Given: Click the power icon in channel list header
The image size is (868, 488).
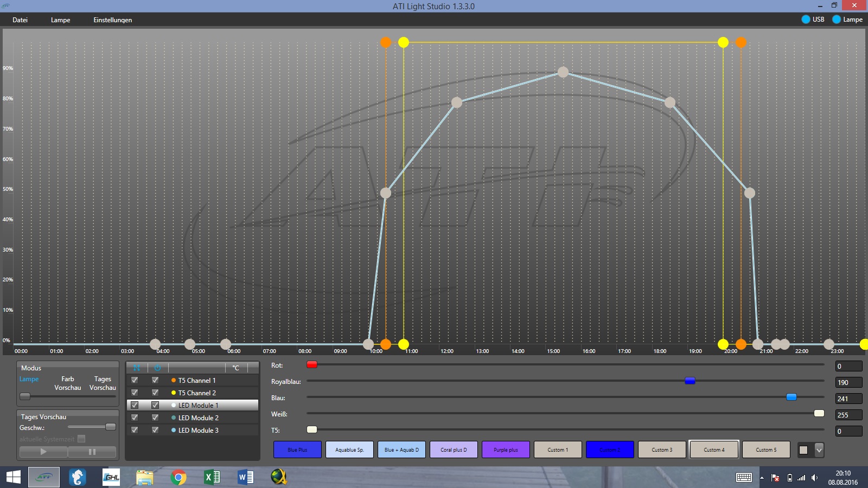Looking at the screenshot, I should tap(157, 368).
